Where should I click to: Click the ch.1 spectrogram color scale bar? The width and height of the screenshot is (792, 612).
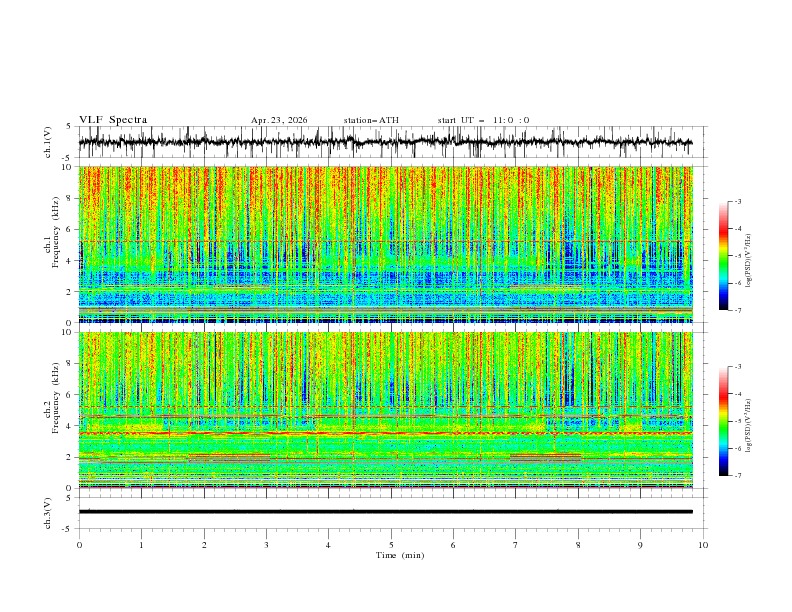coord(723,256)
